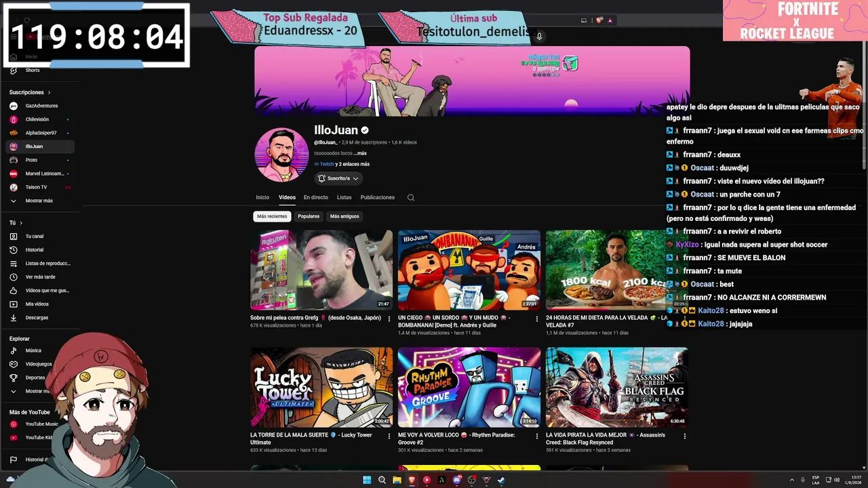Select Más recientes sort filter
Screen dimensions: 868x488
272,216
